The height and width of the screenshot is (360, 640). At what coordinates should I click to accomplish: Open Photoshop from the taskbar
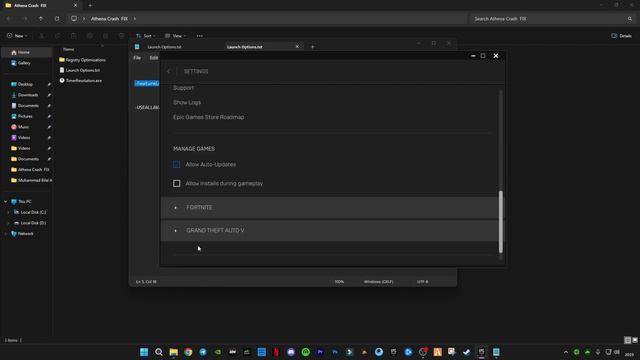point(335,352)
